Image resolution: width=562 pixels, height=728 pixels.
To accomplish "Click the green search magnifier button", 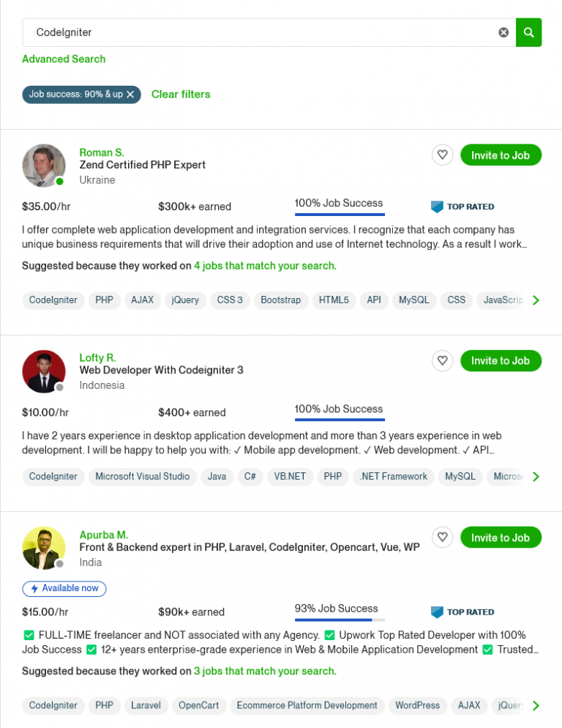I will [528, 32].
